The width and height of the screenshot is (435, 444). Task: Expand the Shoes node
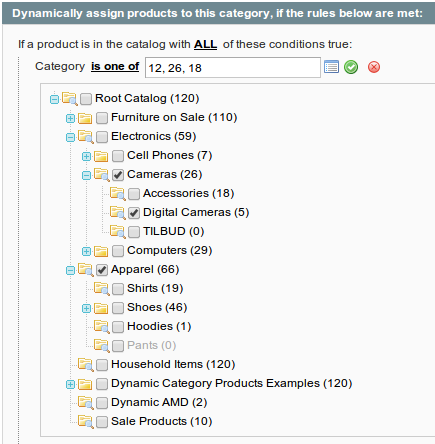[86, 308]
